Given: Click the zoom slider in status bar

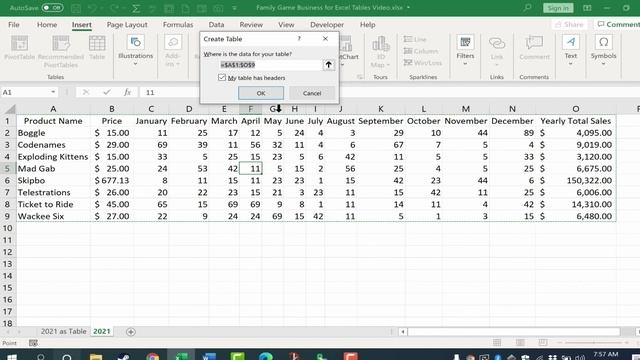Looking at the screenshot, I should pos(594,342).
